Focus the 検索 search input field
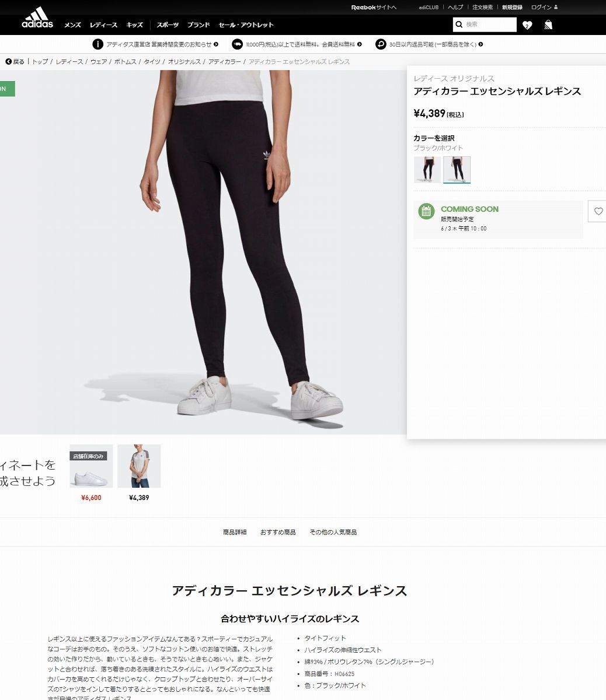This screenshot has width=606, height=700. (489, 24)
